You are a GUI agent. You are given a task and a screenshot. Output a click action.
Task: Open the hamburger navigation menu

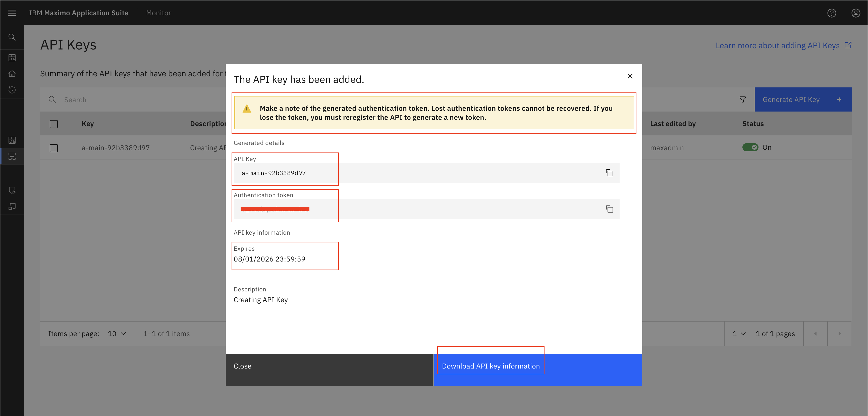[x=12, y=13]
